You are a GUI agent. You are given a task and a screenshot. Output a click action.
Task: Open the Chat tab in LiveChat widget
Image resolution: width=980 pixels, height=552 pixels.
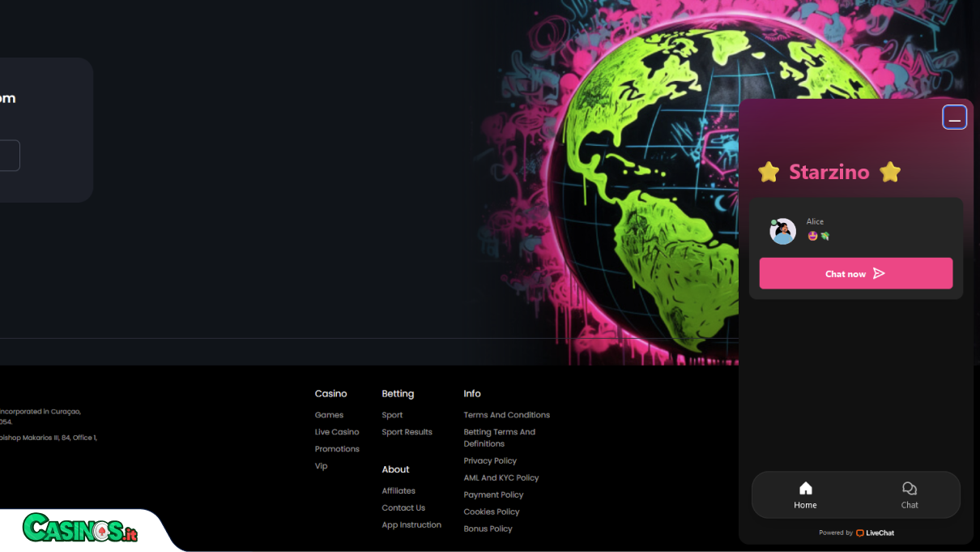(910, 494)
